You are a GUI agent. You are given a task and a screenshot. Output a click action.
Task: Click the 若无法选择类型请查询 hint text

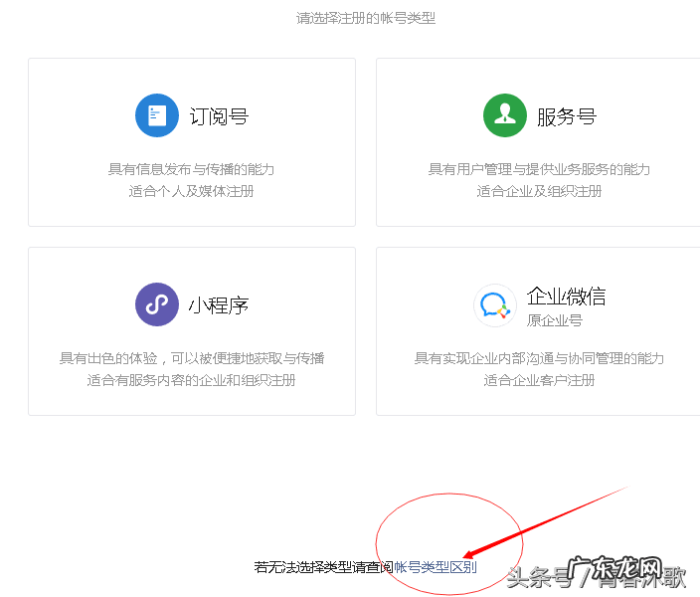click(323, 567)
